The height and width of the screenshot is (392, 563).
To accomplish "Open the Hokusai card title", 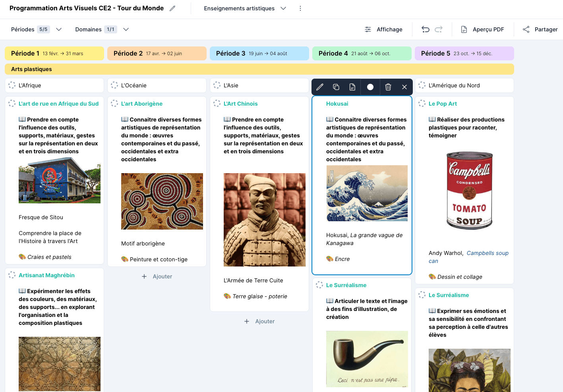I will [337, 104].
